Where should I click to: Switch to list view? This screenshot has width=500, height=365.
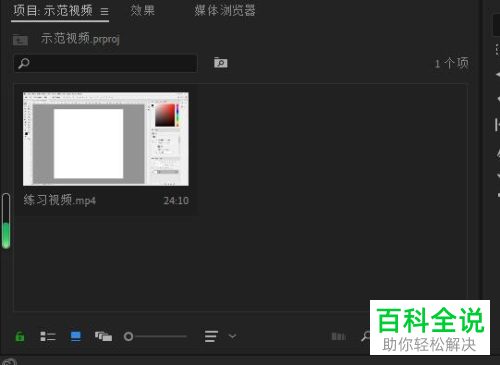coord(48,336)
